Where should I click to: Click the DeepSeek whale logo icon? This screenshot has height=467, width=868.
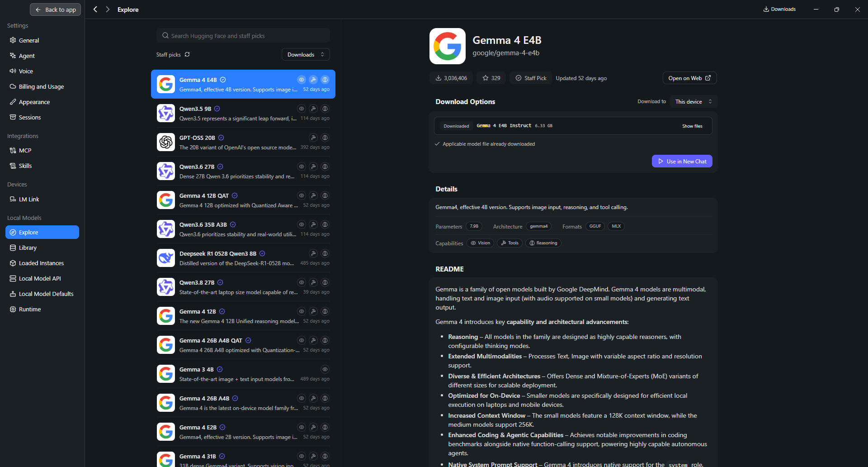pyautogui.click(x=166, y=258)
